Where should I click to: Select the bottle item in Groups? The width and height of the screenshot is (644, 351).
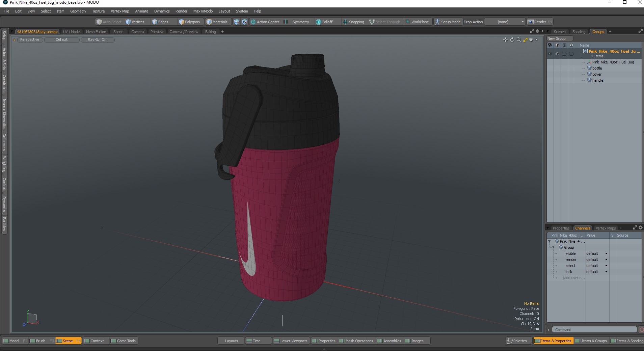tap(597, 68)
